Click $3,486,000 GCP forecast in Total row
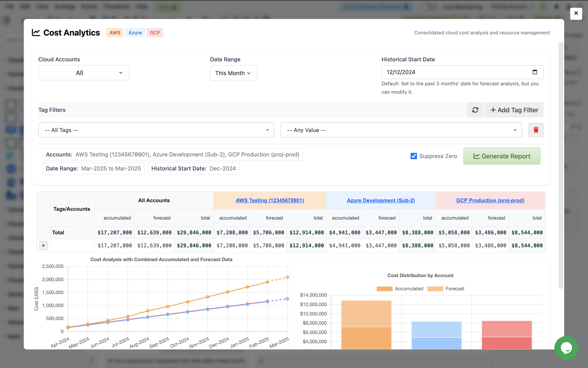The height and width of the screenshot is (368, 588). (490, 232)
